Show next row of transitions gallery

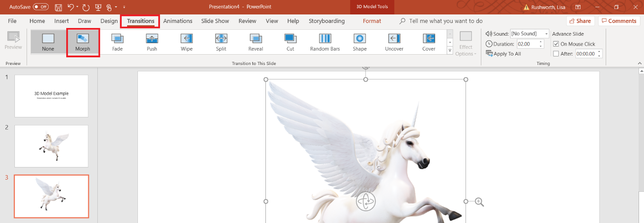pyautogui.click(x=450, y=42)
